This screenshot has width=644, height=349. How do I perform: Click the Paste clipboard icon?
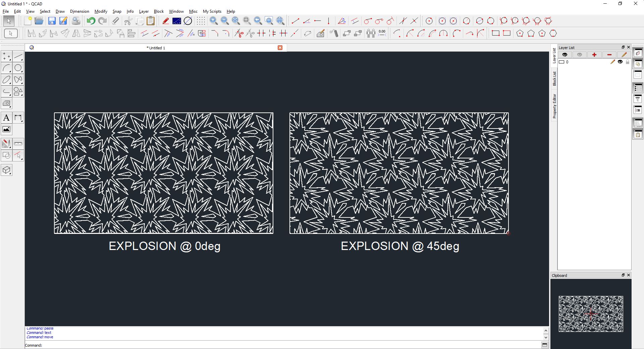(151, 21)
